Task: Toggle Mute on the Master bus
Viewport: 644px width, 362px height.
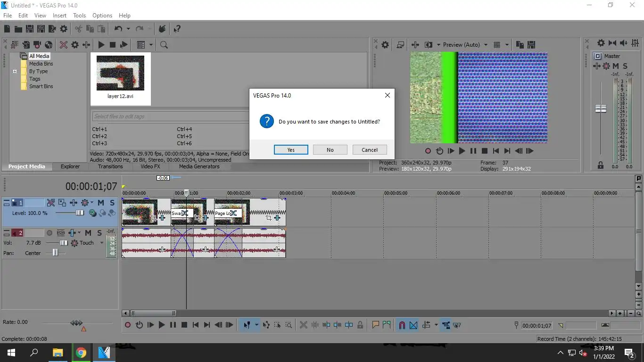Action: point(616,66)
